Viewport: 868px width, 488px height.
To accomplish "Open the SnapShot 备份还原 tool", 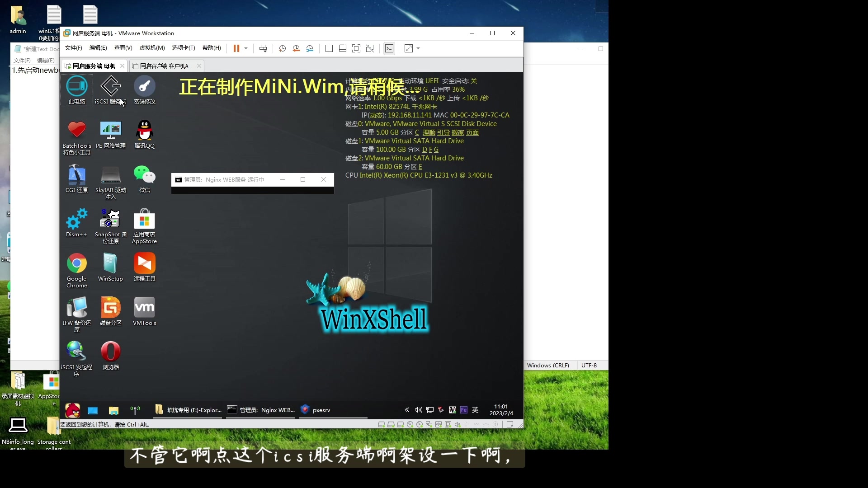I will click(x=110, y=221).
